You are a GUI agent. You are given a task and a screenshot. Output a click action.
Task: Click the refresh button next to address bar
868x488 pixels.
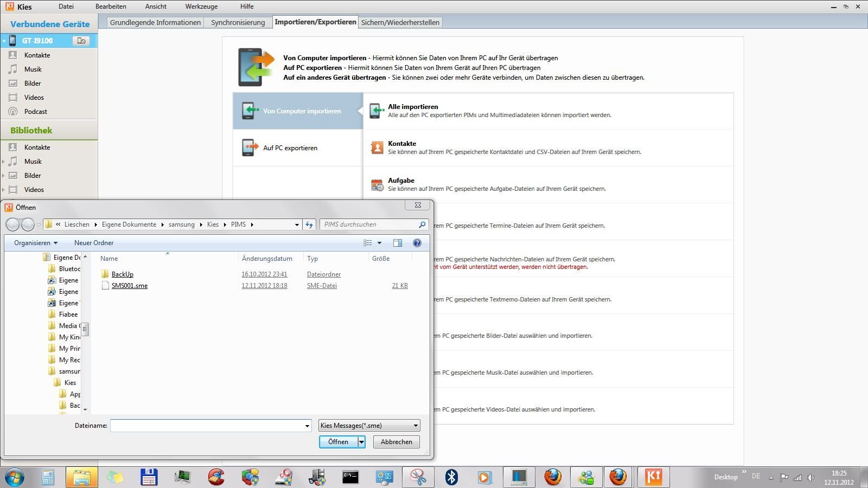309,224
